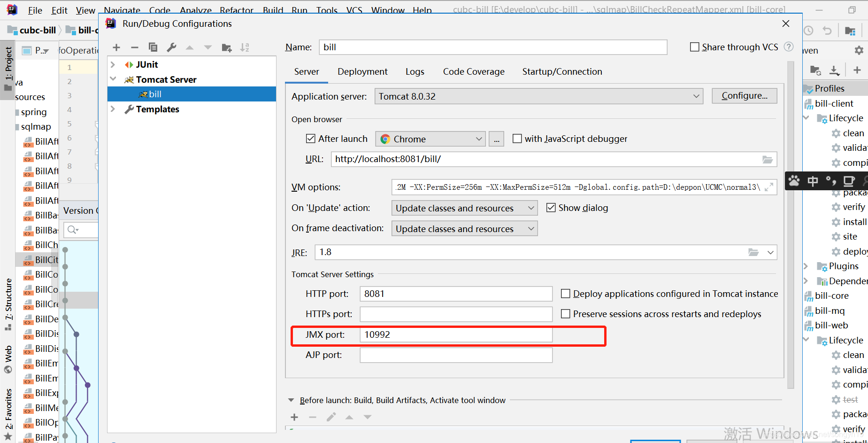The height and width of the screenshot is (443, 868).
Task: Expand the Templates tree node
Action: [x=113, y=109]
